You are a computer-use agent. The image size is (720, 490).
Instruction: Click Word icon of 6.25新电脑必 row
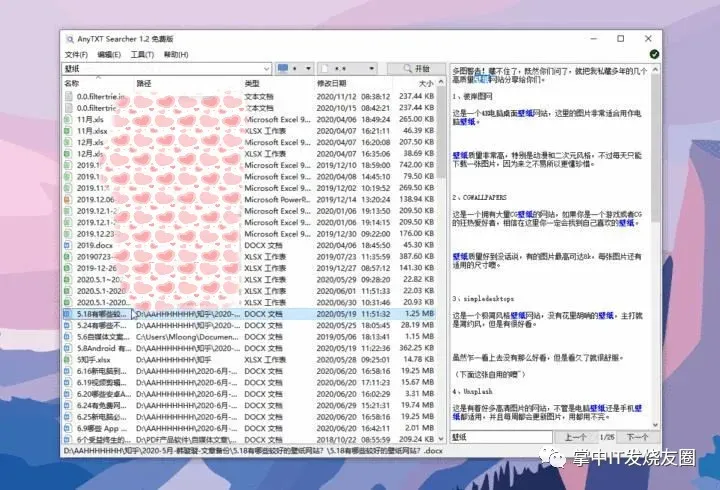(68, 417)
